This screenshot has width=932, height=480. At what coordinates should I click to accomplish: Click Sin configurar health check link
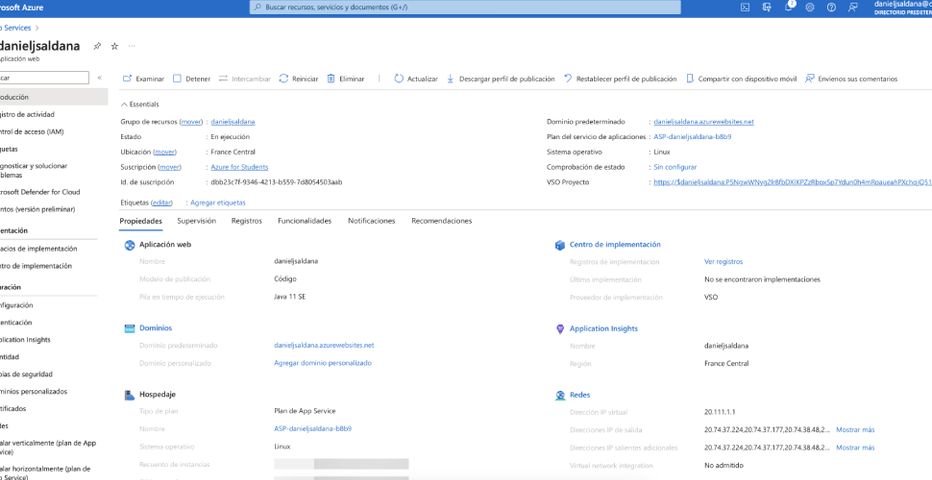tap(675, 167)
